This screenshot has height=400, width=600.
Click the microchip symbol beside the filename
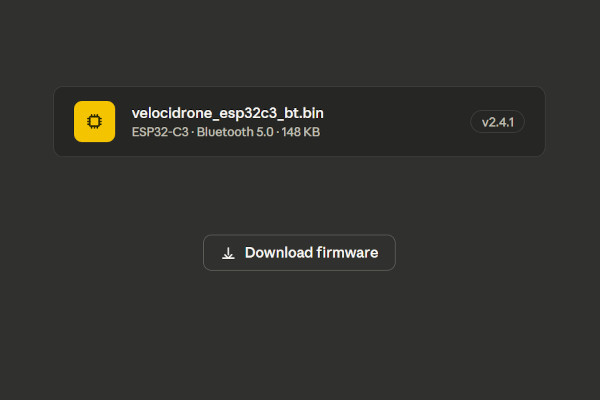(x=94, y=121)
